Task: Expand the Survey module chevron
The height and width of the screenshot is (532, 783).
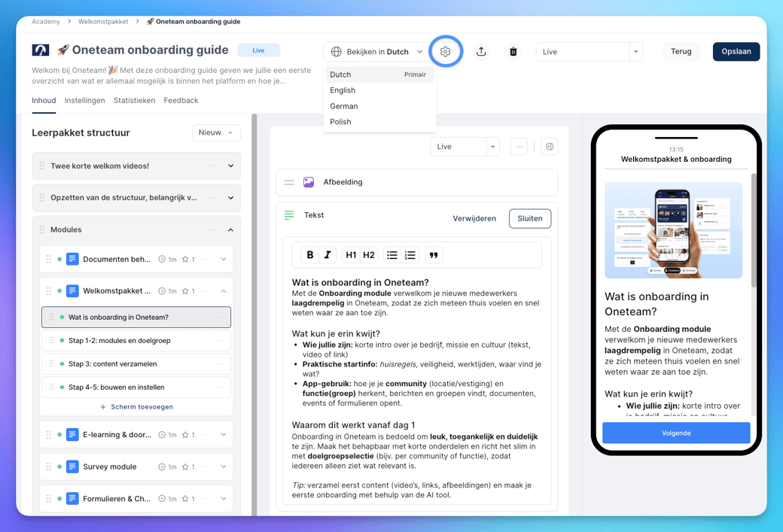Action: (223, 467)
